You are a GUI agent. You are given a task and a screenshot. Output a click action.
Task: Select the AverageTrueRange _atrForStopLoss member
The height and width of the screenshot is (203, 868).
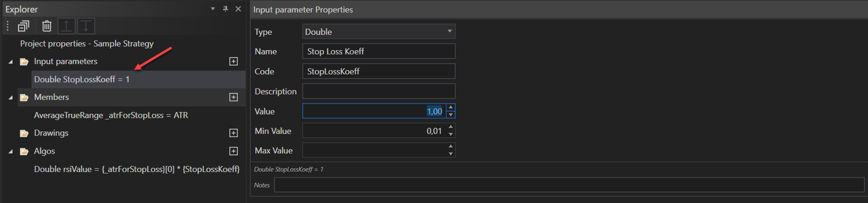(111, 115)
